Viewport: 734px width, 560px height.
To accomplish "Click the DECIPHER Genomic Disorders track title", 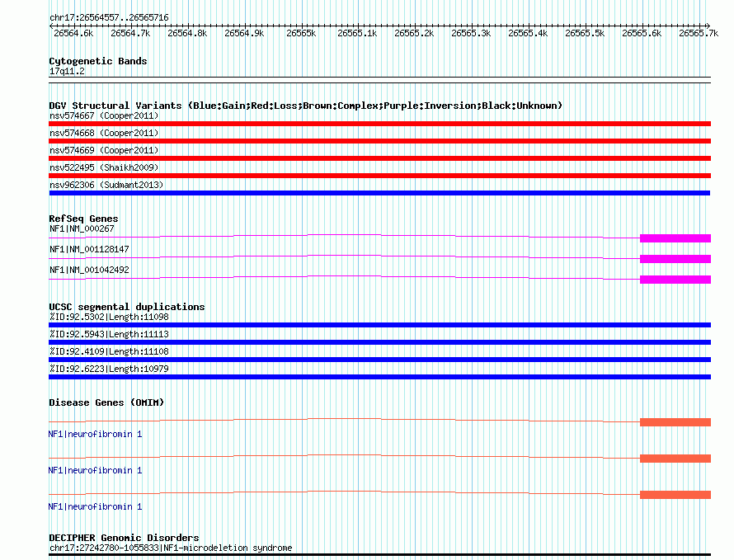I will [x=124, y=538].
